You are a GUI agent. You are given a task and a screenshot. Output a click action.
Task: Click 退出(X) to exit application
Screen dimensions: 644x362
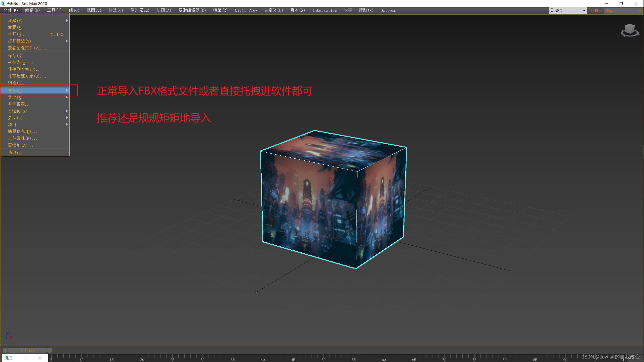coord(15,153)
